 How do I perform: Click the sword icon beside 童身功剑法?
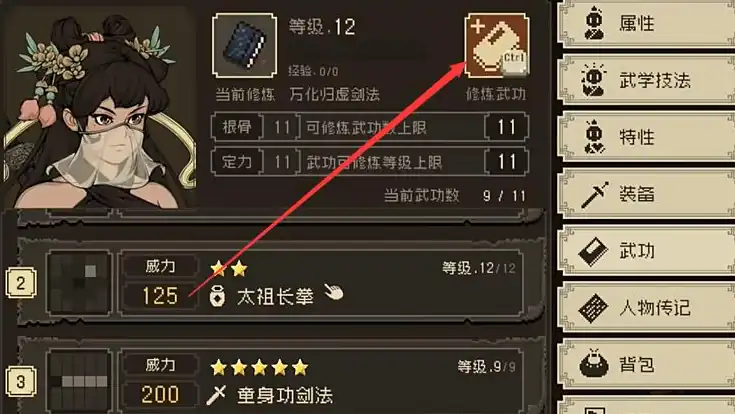pos(216,395)
